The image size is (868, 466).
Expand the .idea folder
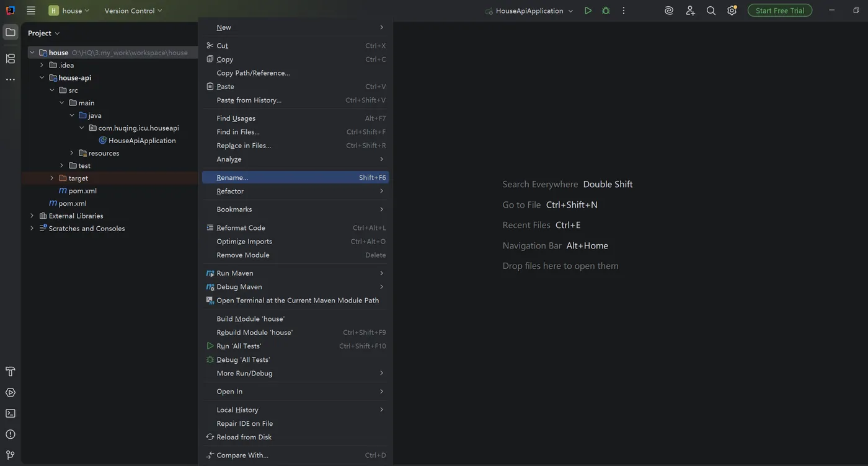tap(42, 65)
